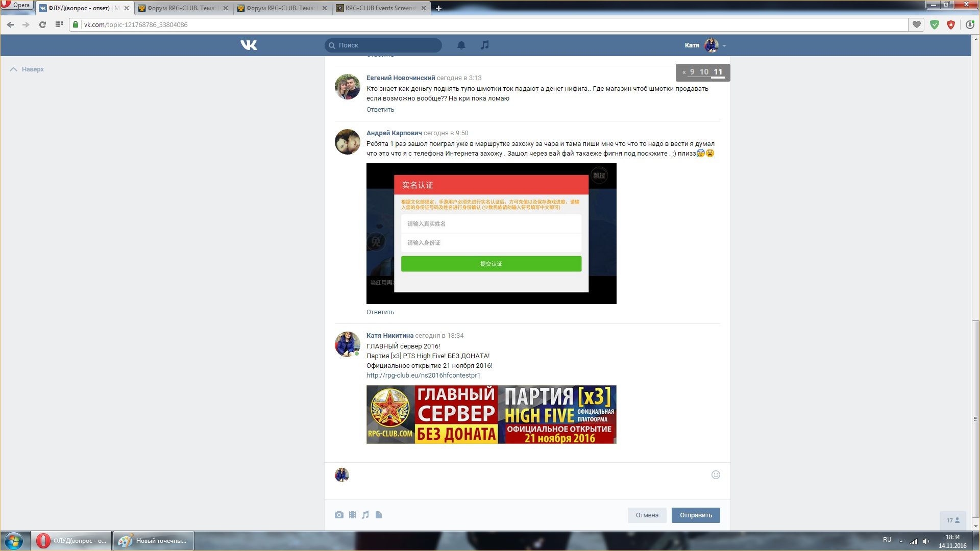
Task: Click Катя Никитина post avatar
Action: (x=348, y=344)
